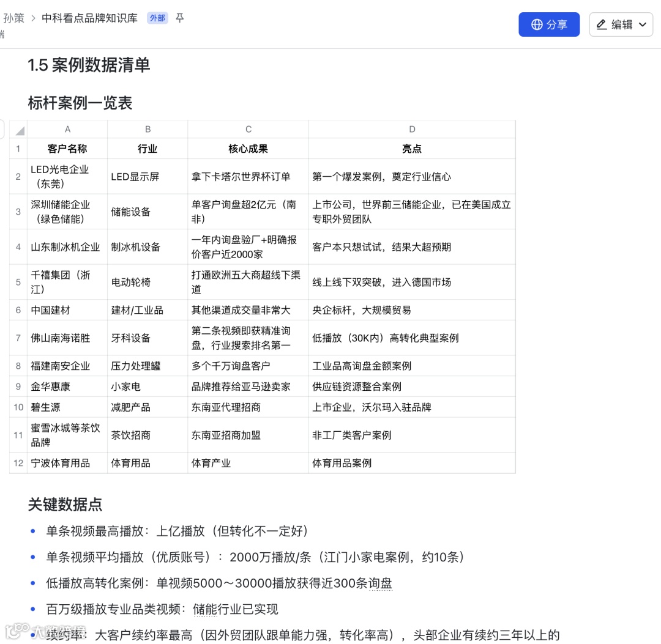This screenshot has width=661, height=644.
Task: Select column D header
Action: click(412, 129)
